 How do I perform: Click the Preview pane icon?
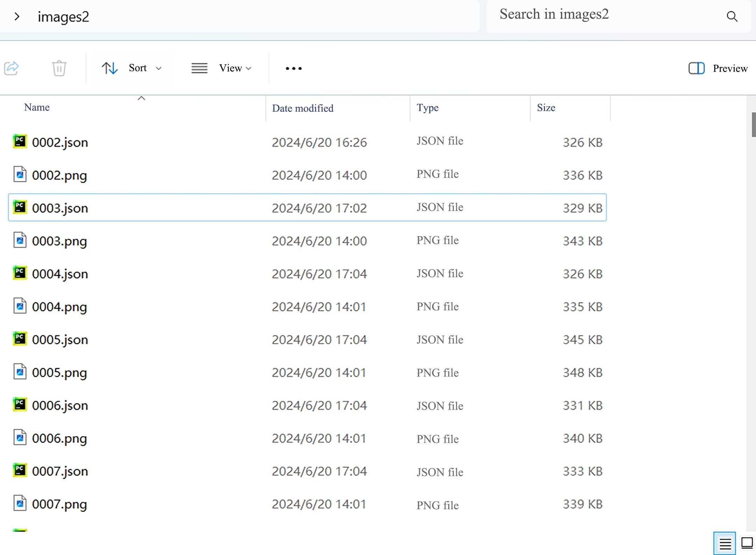[697, 68]
